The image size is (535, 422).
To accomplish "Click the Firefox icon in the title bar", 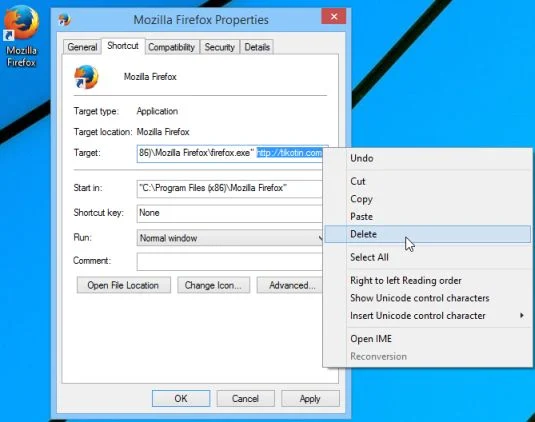I will [64, 20].
